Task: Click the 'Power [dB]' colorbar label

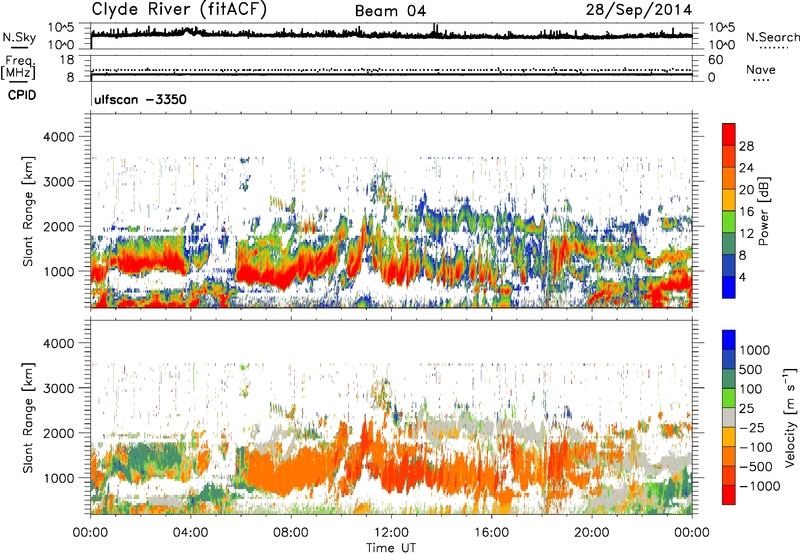Action: [x=763, y=211]
